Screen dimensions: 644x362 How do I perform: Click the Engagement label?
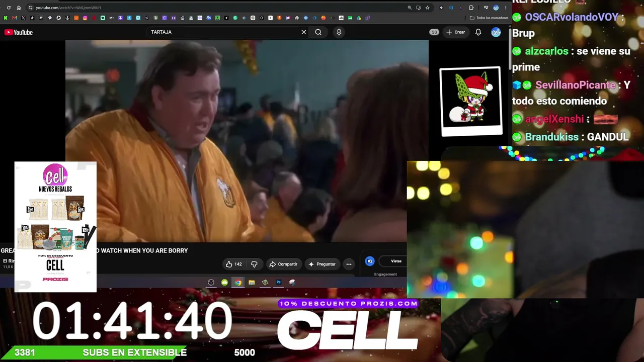point(385,275)
